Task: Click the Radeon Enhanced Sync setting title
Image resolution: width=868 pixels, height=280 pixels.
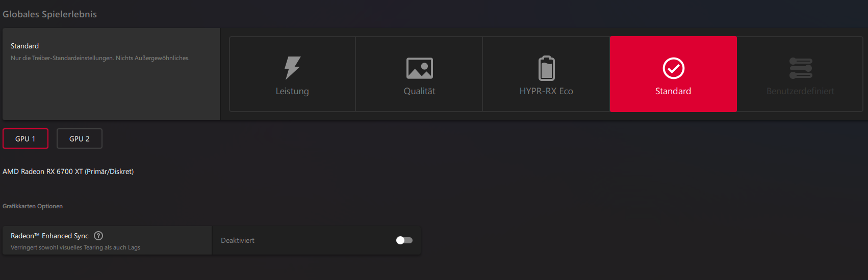Action: tap(49, 236)
